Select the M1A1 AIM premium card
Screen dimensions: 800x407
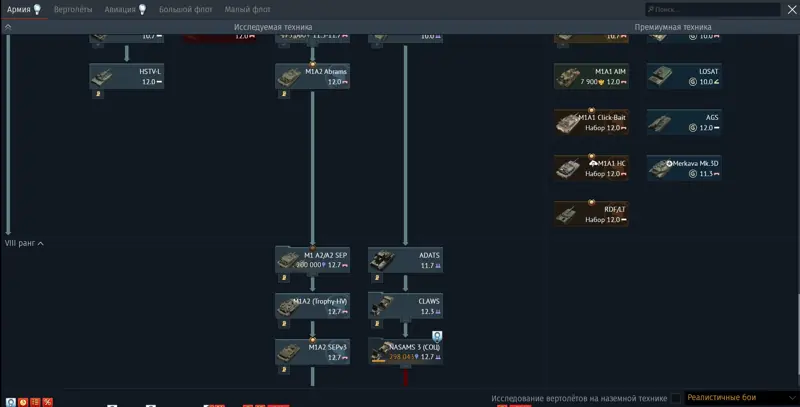[591, 77]
